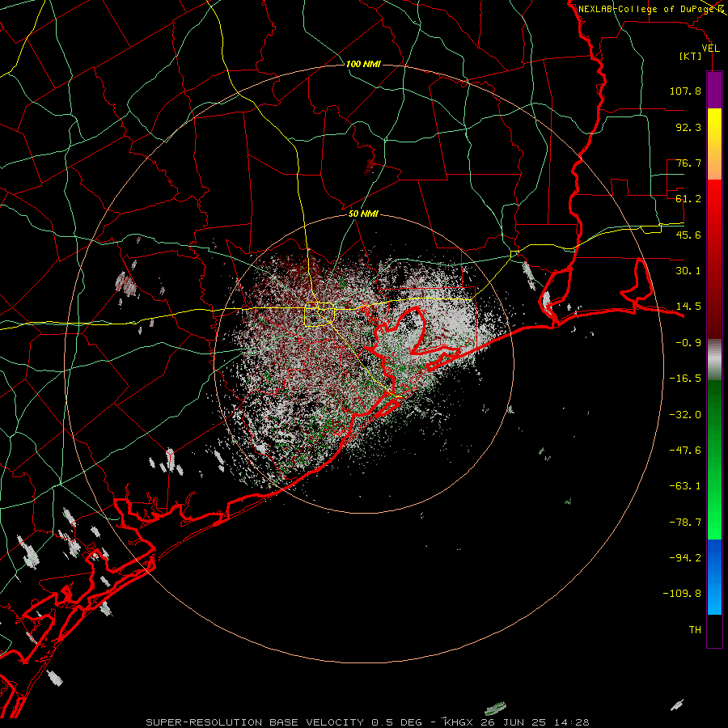Click the TH label under the scale
The image size is (728, 728).
tap(695, 630)
